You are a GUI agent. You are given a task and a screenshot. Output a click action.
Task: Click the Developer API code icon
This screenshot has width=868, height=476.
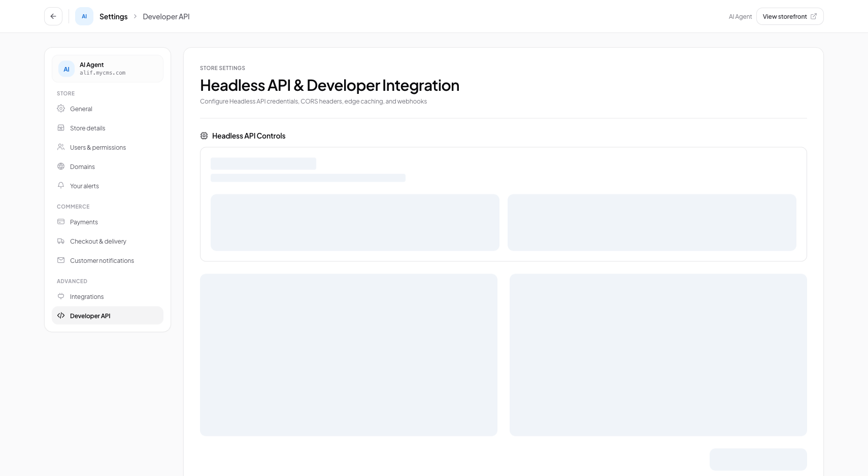pos(61,315)
